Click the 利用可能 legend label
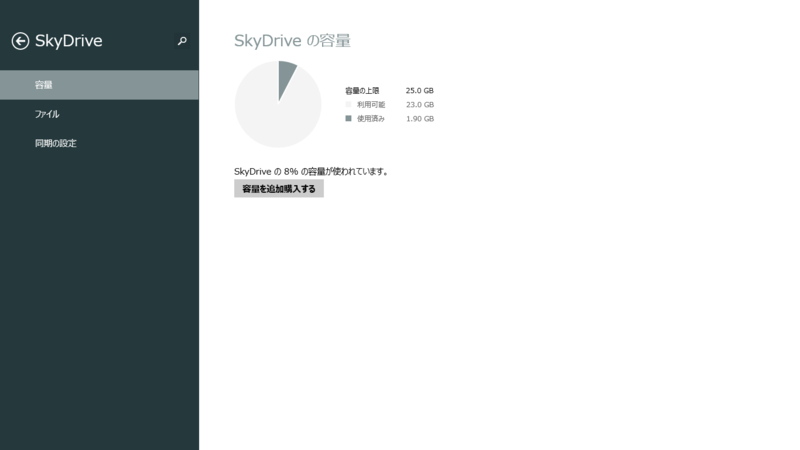 point(371,105)
